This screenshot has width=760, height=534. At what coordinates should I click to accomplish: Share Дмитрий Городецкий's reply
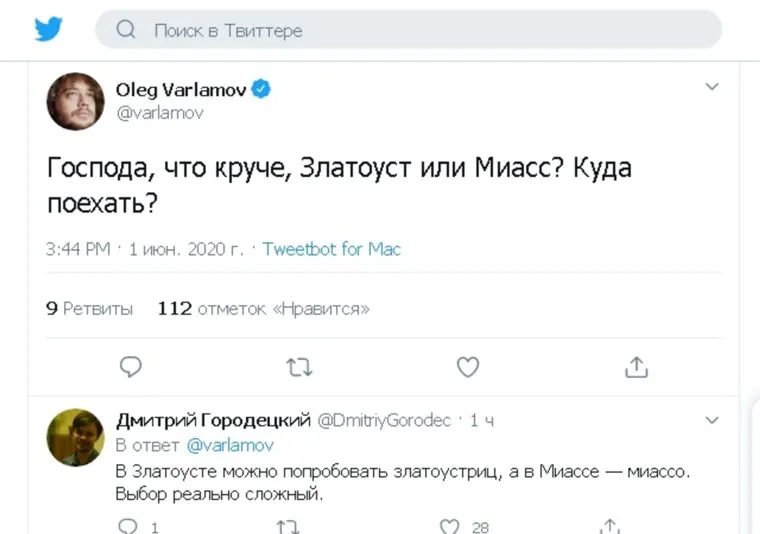610,525
